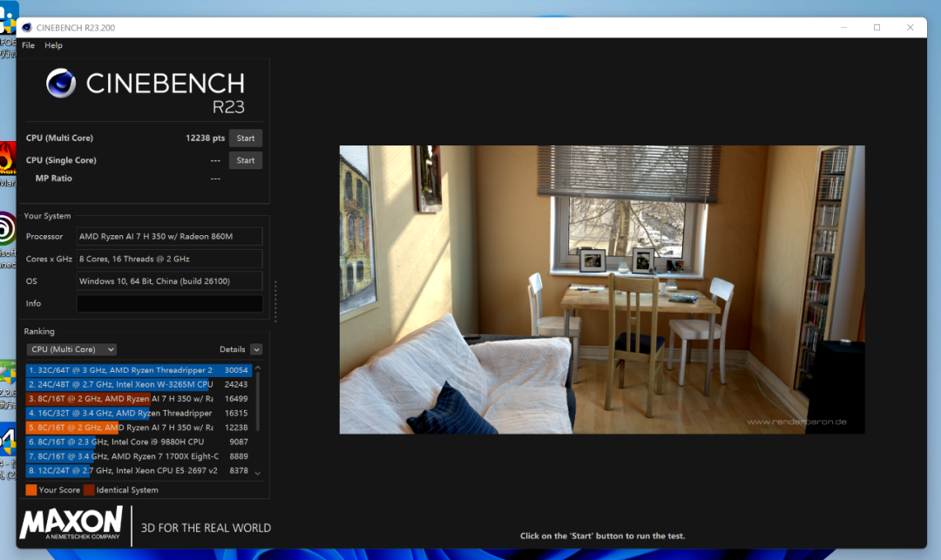Image resolution: width=941 pixels, height=560 pixels.
Task: Close the Cinebench window
Action: tap(910, 28)
